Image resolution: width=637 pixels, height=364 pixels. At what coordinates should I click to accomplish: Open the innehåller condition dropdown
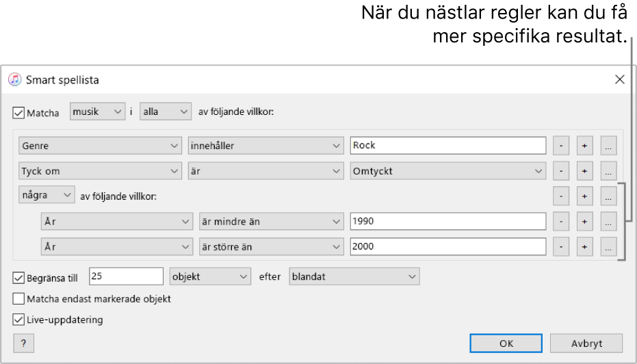(265, 146)
